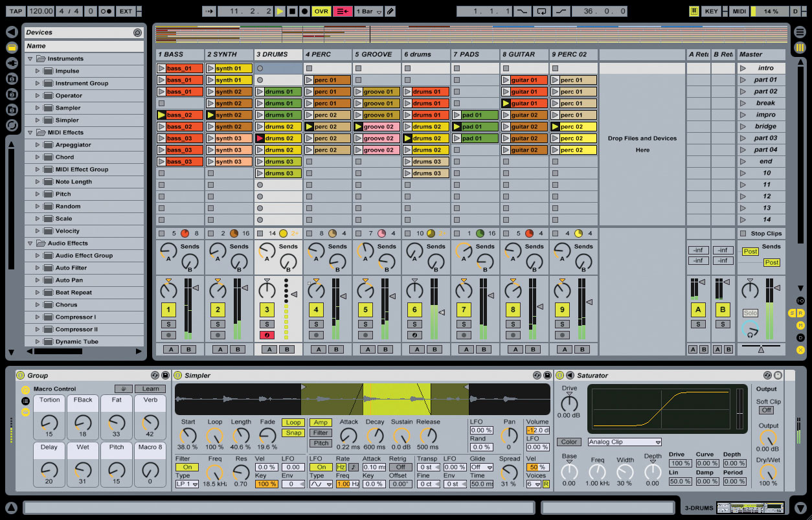Click the Learn button in Macro Control
812x520 pixels.
pos(150,389)
